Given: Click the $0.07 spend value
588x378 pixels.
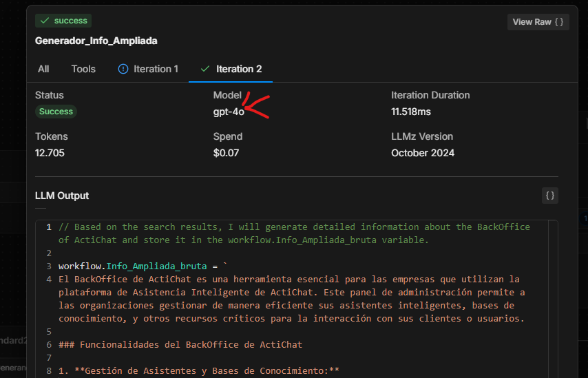Looking at the screenshot, I should pos(226,153).
